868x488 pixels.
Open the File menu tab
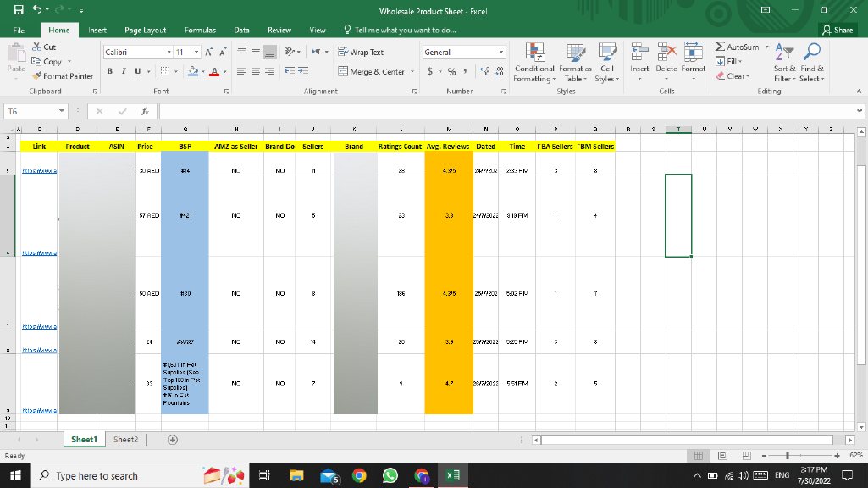(19, 30)
